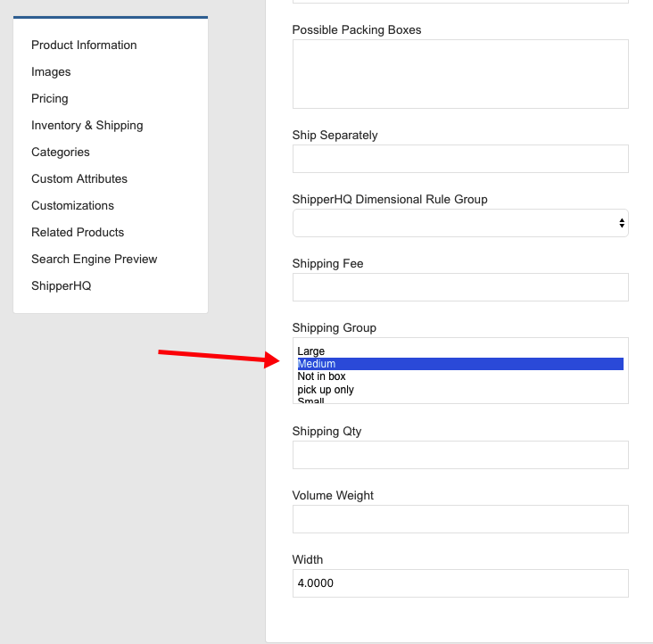This screenshot has width=653, height=644.
Task: Open Search Engine Preview section
Action: click(x=95, y=260)
